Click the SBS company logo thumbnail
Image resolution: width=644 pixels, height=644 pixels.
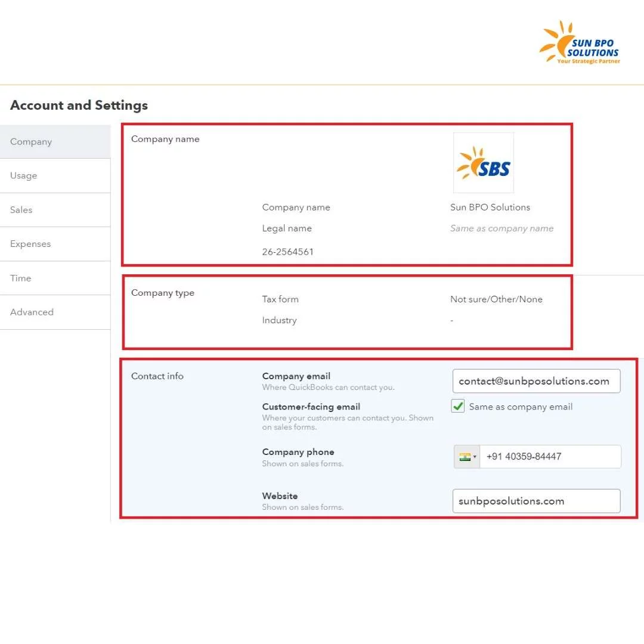coord(484,163)
